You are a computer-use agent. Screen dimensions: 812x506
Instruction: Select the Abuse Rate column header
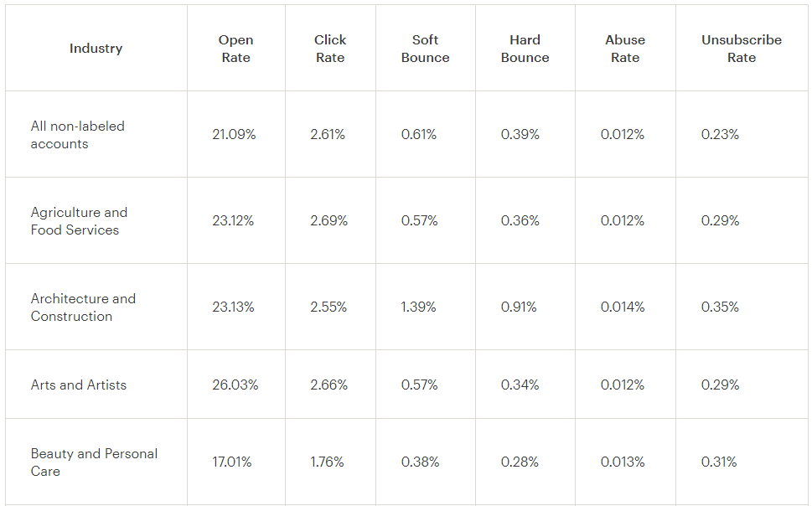[625, 49]
